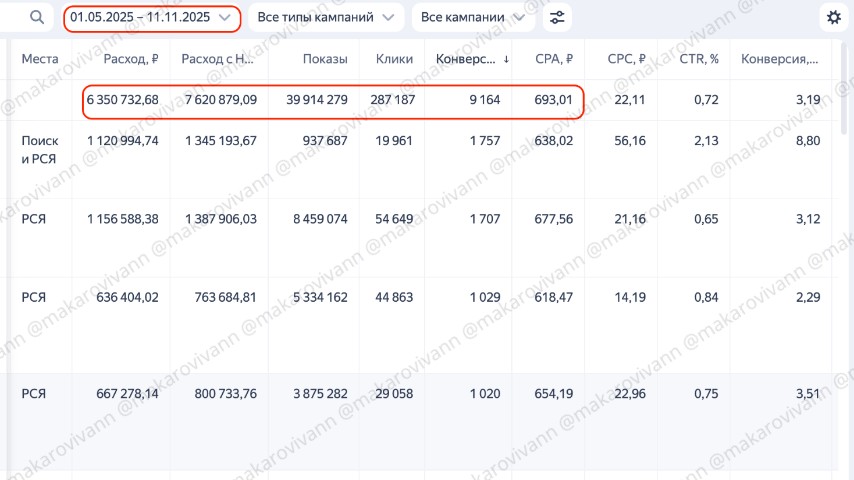Click total spend value 6 350 732,68
Image resolution: width=854 pixels, height=480 pixels.
tap(122, 99)
